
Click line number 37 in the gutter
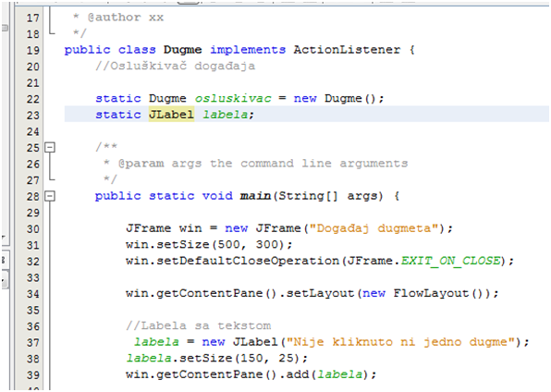click(x=32, y=342)
